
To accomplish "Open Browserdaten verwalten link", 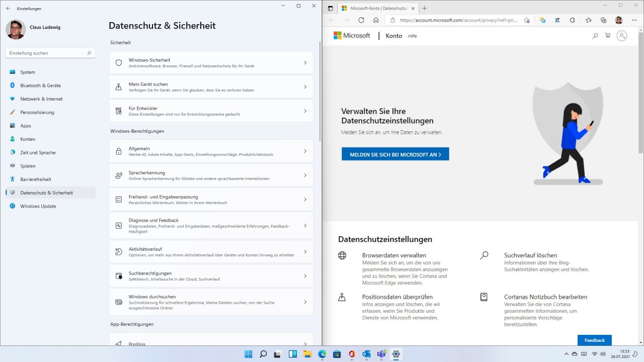I will pyautogui.click(x=394, y=255).
